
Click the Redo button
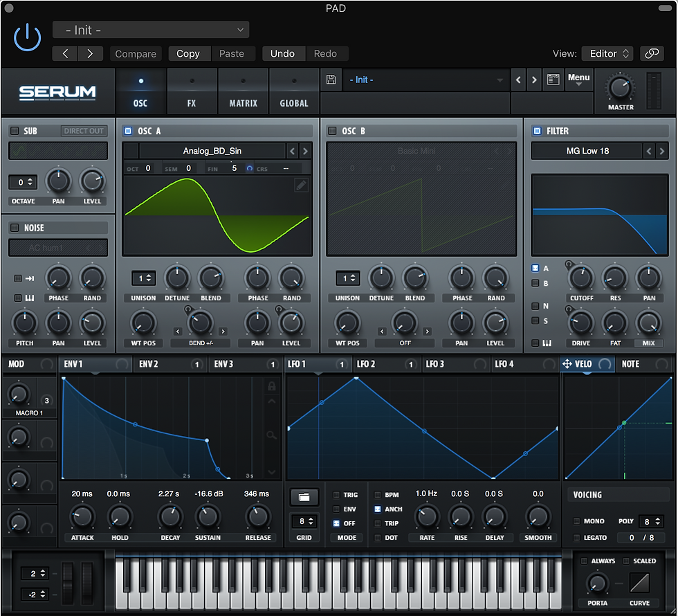click(x=325, y=54)
